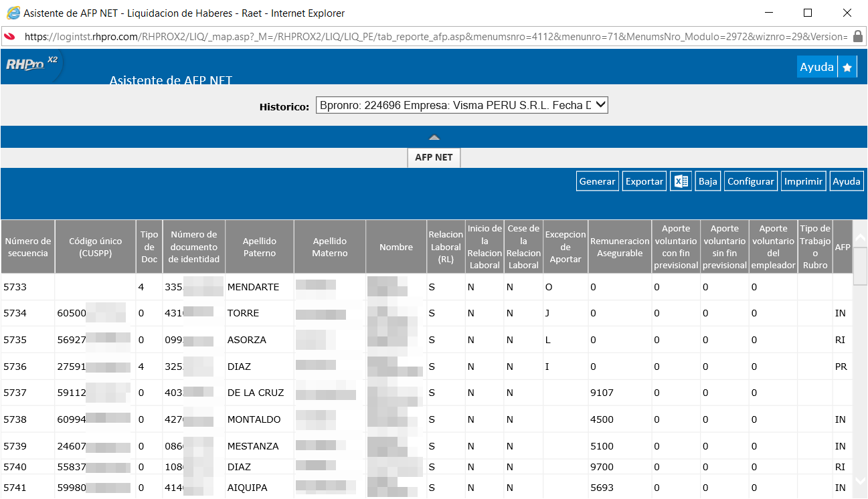Click remuneration value 4500
This screenshot has height=499, width=868.
coord(602,419)
